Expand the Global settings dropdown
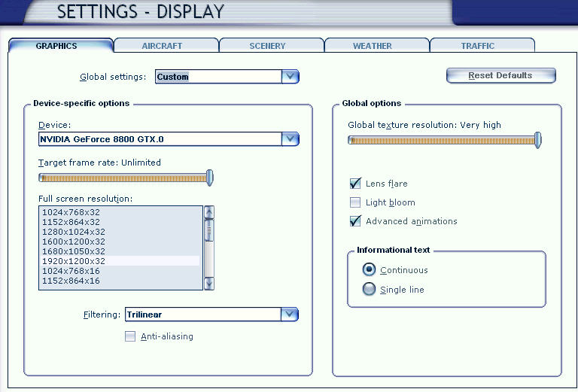578x392 pixels. [291, 77]
